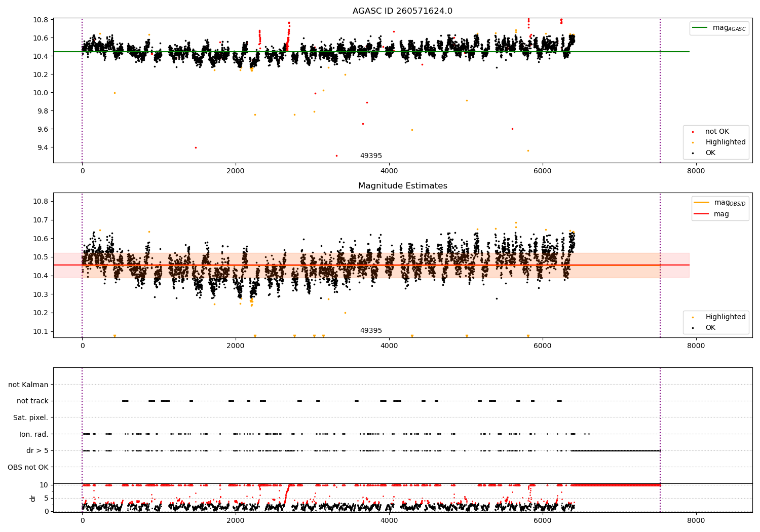Click the 'Sat. pixel.' row label

[31, 418]
